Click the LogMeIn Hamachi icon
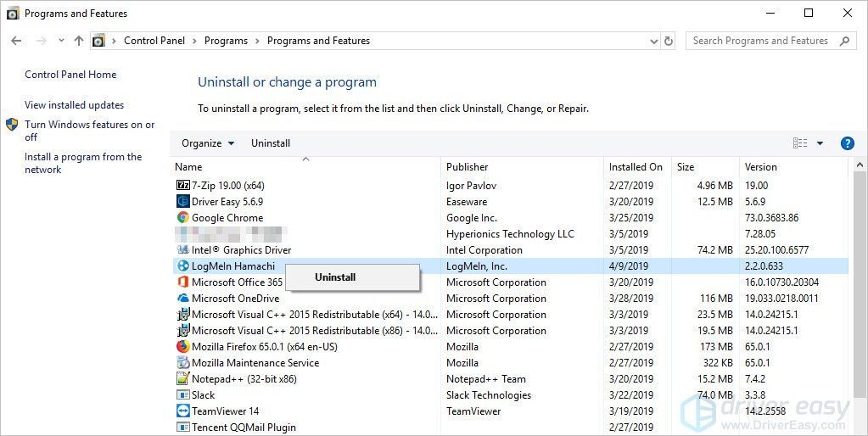Screen dimensions: 868x436 182,266
